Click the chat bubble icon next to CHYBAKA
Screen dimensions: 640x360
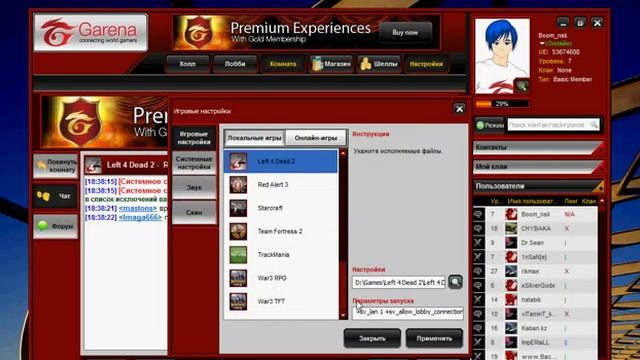[x=478, y=228]
